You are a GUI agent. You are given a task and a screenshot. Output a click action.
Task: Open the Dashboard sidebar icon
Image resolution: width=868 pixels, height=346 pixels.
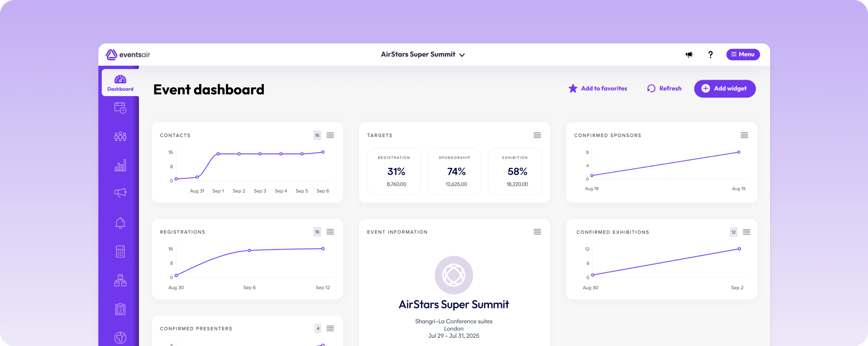pos(120,83)
